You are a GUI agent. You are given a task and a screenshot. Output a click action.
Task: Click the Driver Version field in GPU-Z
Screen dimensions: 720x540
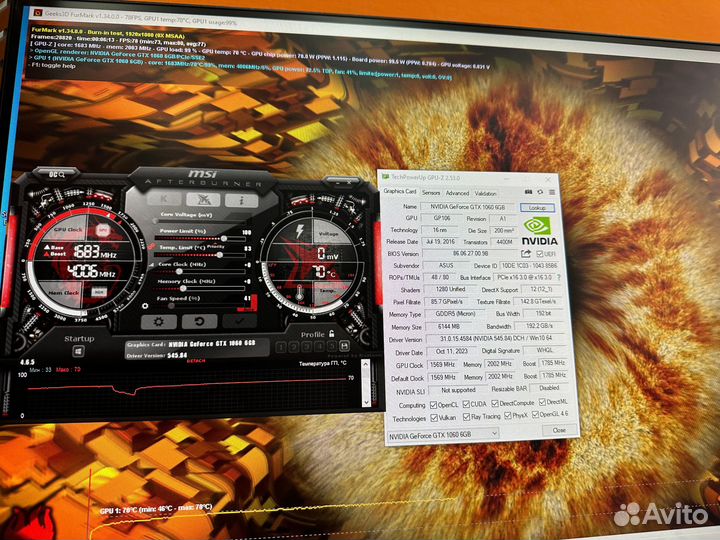[x=496, y=338]
